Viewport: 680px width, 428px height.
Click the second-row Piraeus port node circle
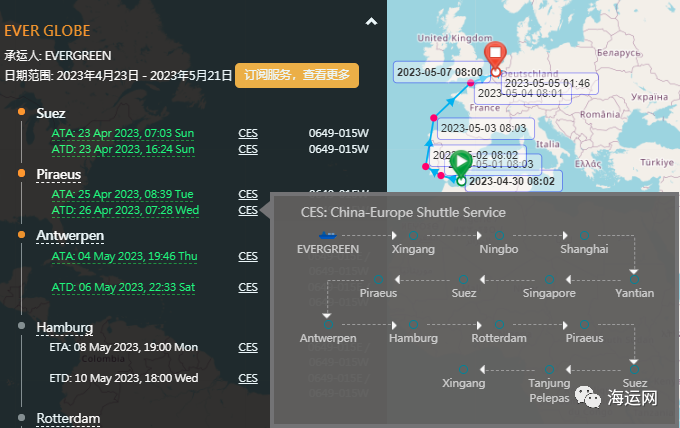(x=378, y=280)
